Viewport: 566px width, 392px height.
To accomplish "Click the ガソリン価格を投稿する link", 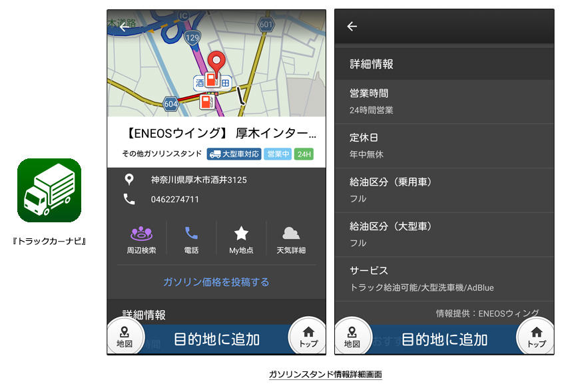I will 216,282.
